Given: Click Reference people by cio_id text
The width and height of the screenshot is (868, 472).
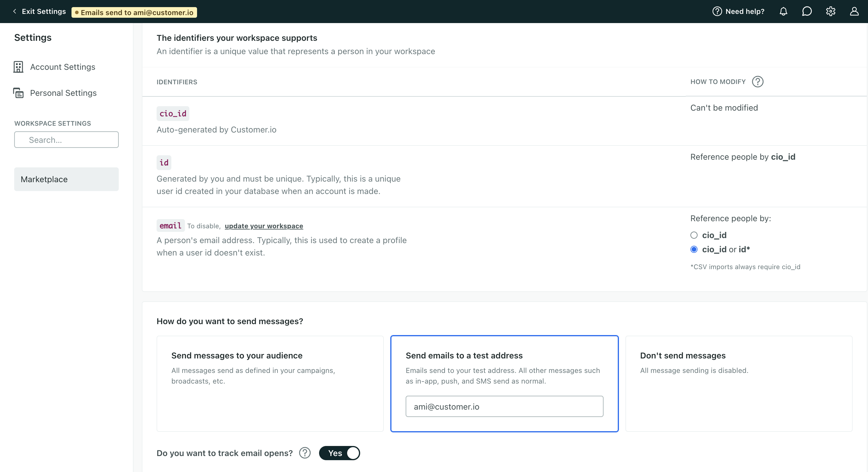Looking at the screenshot, I should [x=743, y=157].
